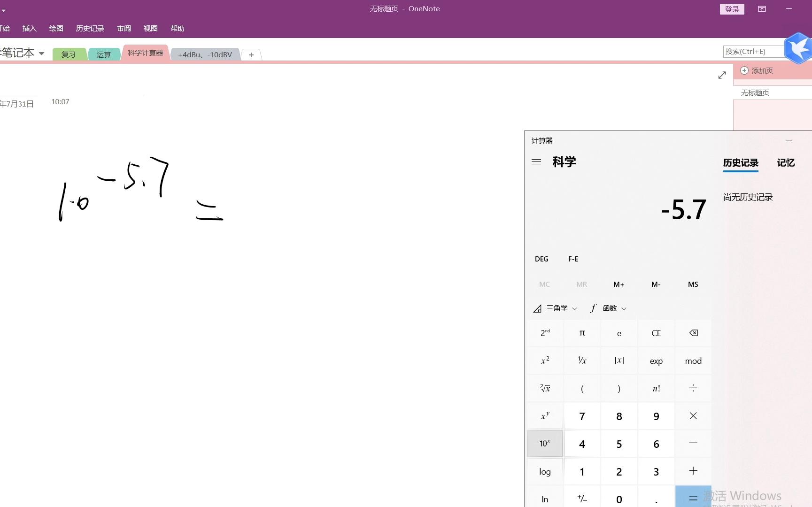Image resolution: width=812 pixels, height=507 pixels.
Task: Switch to the 复习 section tab
Action: click(x=69, y=54)
